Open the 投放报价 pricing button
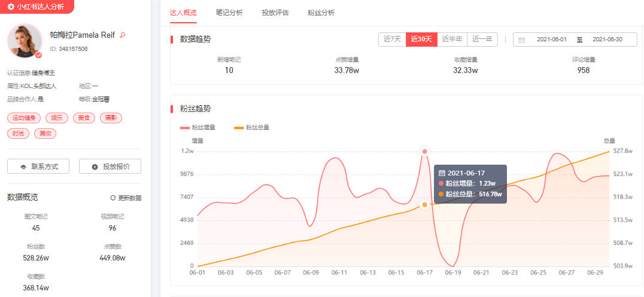 click(110, 166)
